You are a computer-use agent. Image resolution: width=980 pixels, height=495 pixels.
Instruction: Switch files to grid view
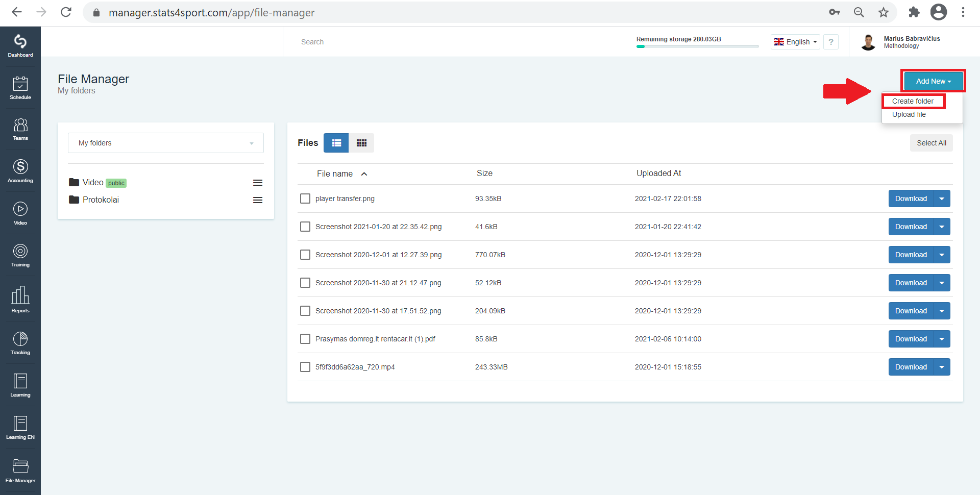pos(361,143)
